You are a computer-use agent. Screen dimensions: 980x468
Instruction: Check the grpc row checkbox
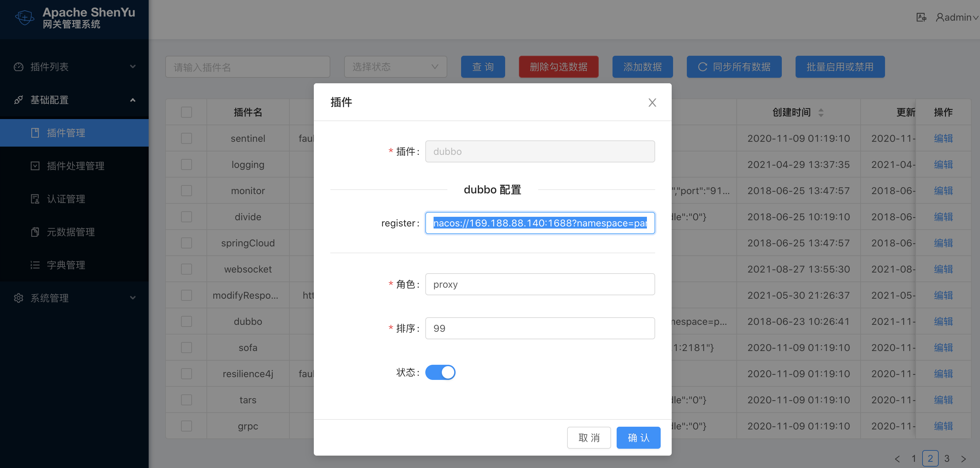pyautogui.click(x=187, y=426)
